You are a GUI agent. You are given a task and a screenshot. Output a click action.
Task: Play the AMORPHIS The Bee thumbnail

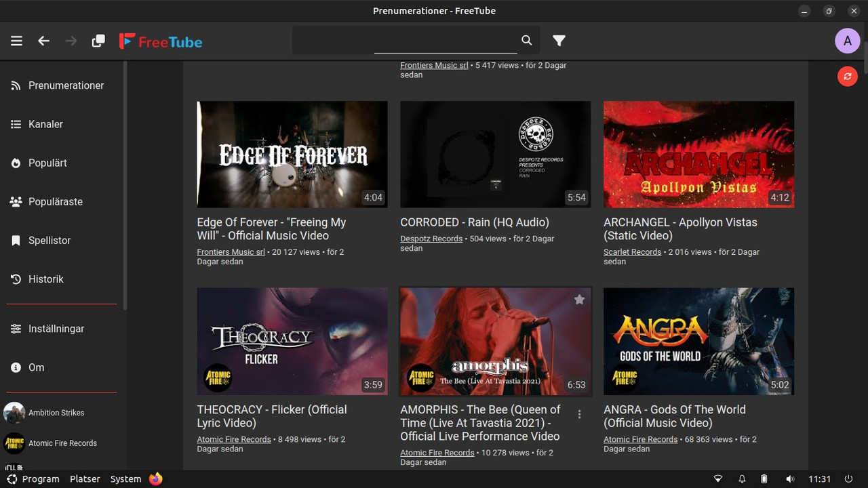click(x=496, y=342)
